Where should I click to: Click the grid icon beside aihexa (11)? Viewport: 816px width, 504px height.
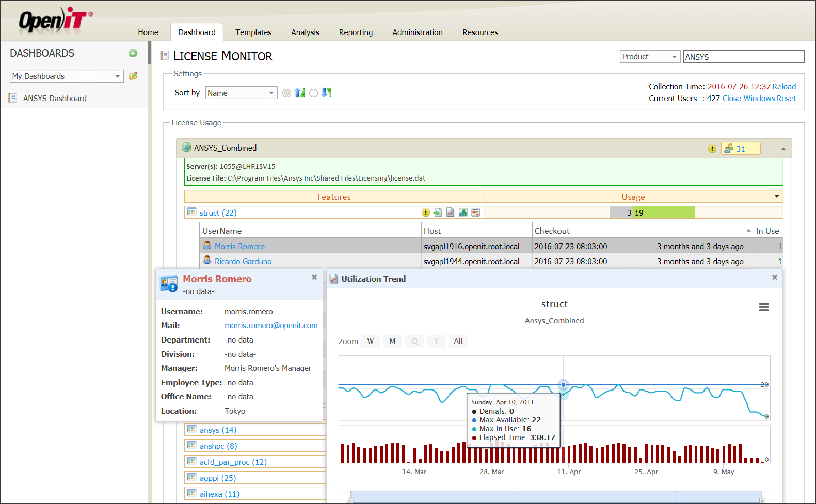[191, 493]
